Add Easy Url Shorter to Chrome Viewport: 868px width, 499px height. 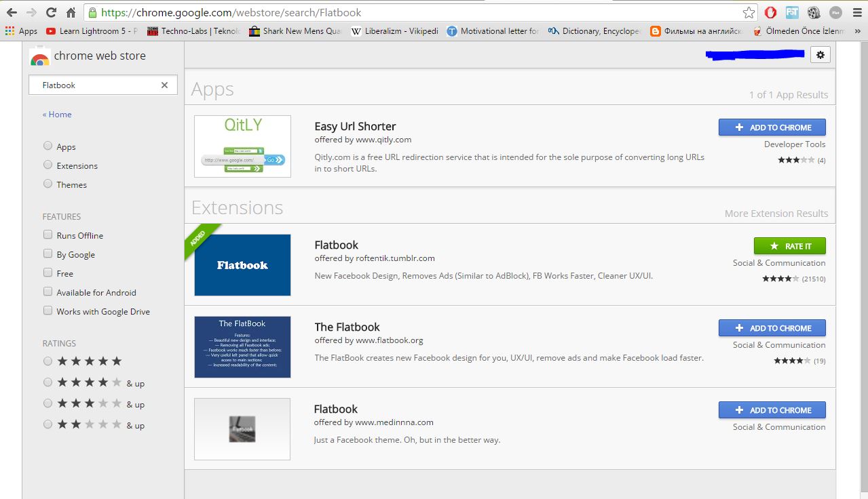(772, 127)
